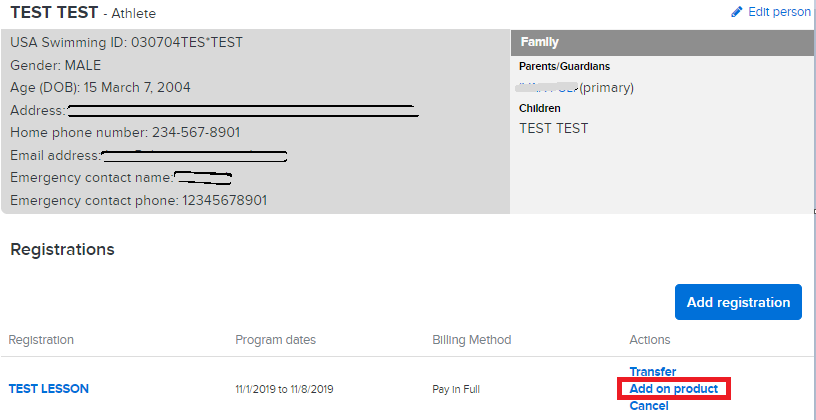
Task: Click the Actions column header
Action: pyautogui.click(x=649, y=340)
